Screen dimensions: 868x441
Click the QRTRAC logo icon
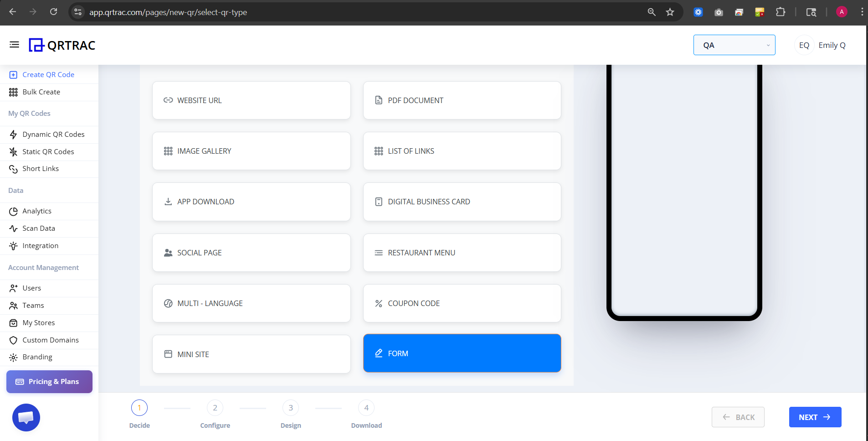pyautogui.click(x=36, y=45)
